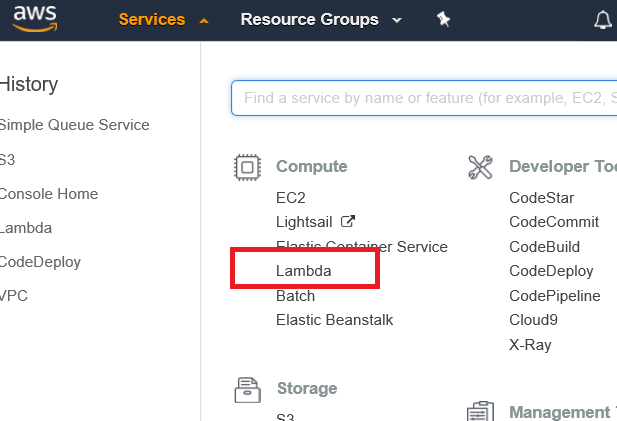Open Elastic Container Service
The image size is (617, 421).
(x=361, y=246)
